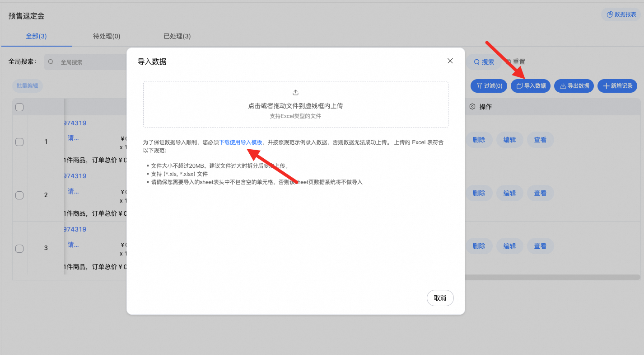Click the upload icon in dashed area
The height and width of the screenshot is (355, 644).
pos(295,93)
